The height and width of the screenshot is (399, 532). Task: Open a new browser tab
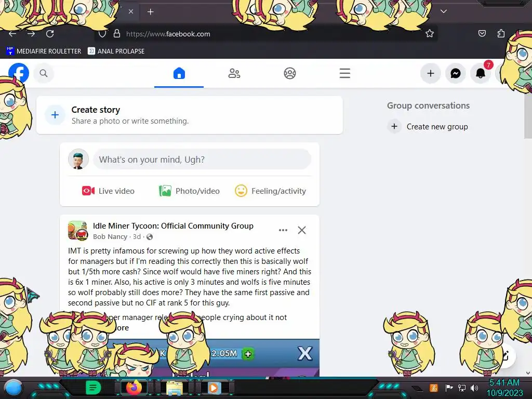point(150,12)
